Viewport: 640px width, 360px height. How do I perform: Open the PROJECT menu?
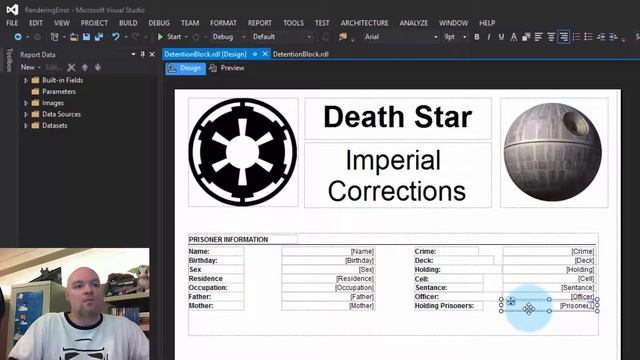point(94,23)
